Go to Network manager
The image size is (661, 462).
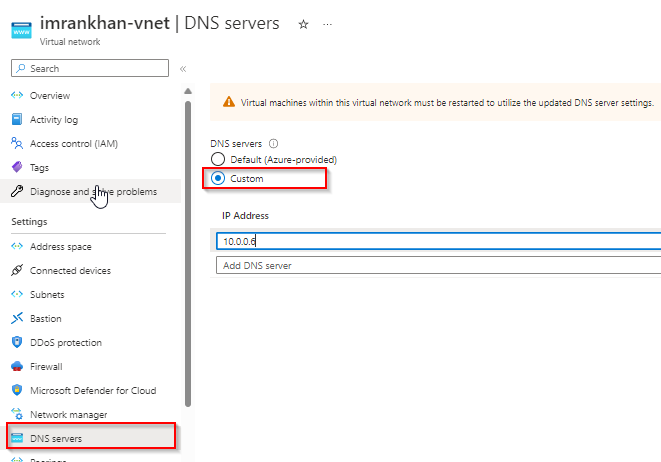pyautogui.click(x=69, y=415)
